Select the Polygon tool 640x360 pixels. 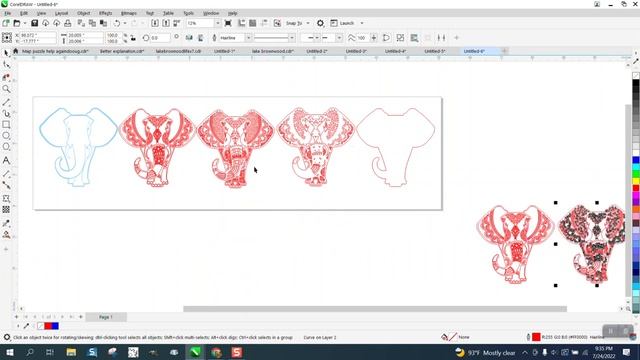pos(6,147)
